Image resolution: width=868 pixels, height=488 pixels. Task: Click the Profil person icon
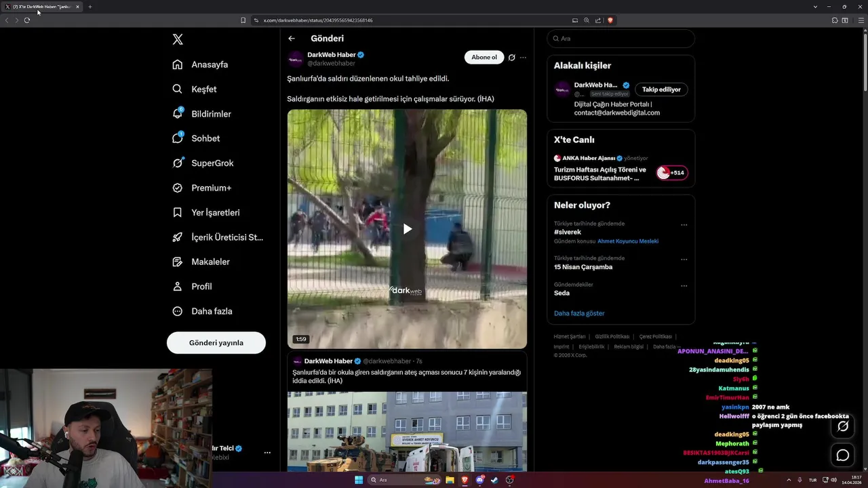point(178,287)
